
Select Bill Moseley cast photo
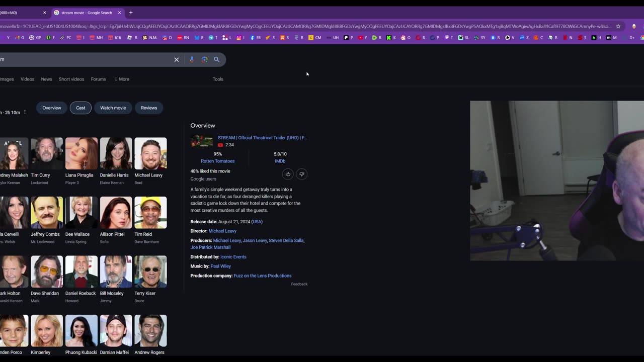pos(116,271)
